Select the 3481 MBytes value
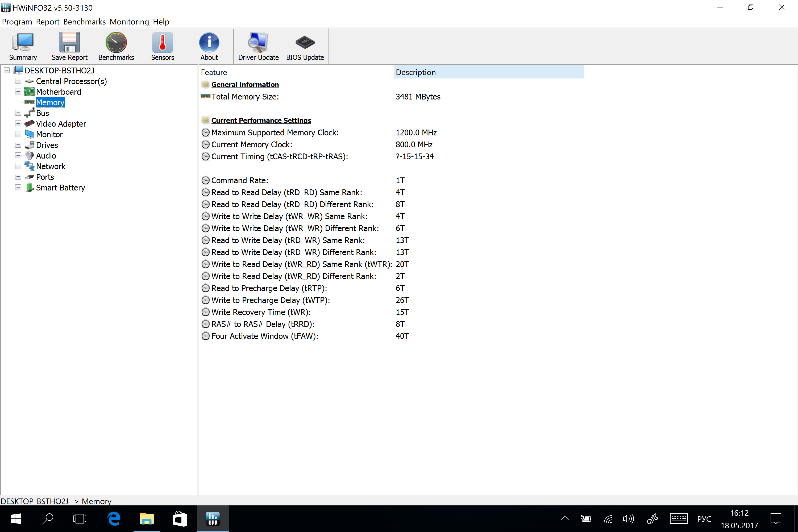 pos(418,97)
